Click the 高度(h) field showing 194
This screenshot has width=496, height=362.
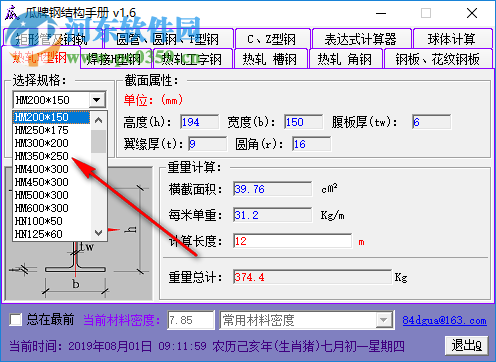(200, 122)
